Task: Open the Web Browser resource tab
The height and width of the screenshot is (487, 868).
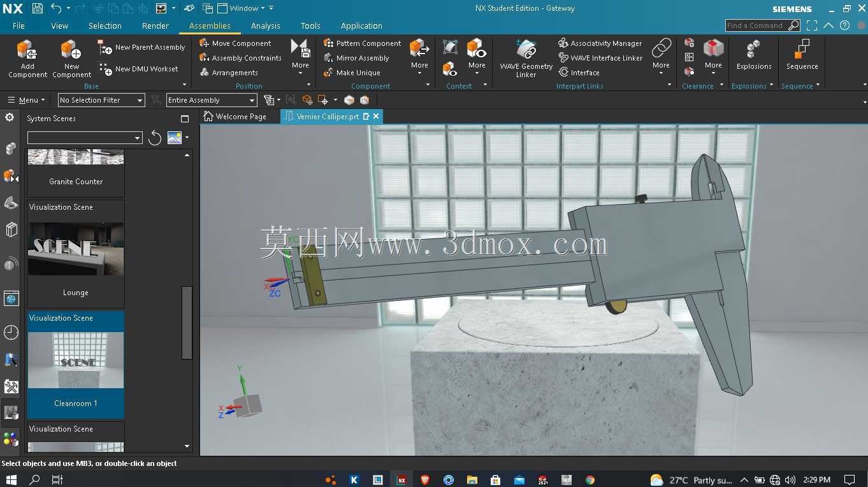Action: (x=11, y=298)
